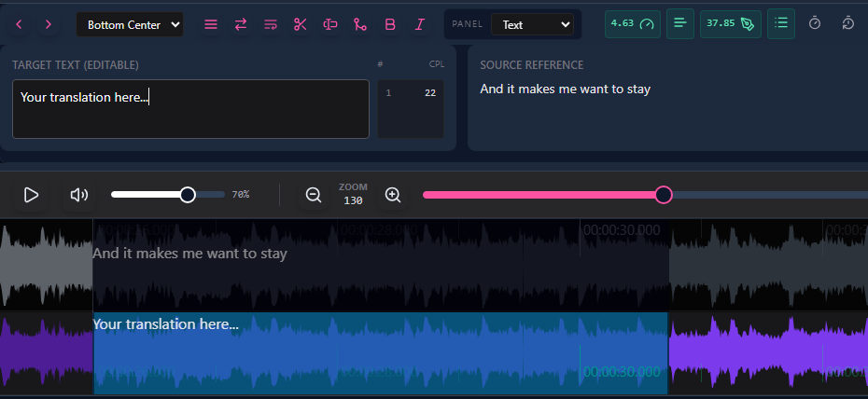Image resolution: width=868 pixels, height=399 pixels.
Task: Click inside the target text editing box
Action: pyautogui.click(x=190, y=109)
